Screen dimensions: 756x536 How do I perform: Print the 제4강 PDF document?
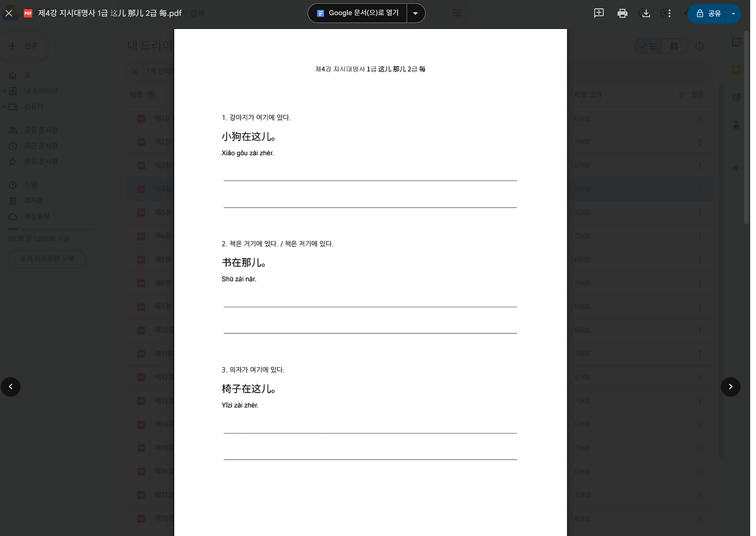click(x=622, y=13)
